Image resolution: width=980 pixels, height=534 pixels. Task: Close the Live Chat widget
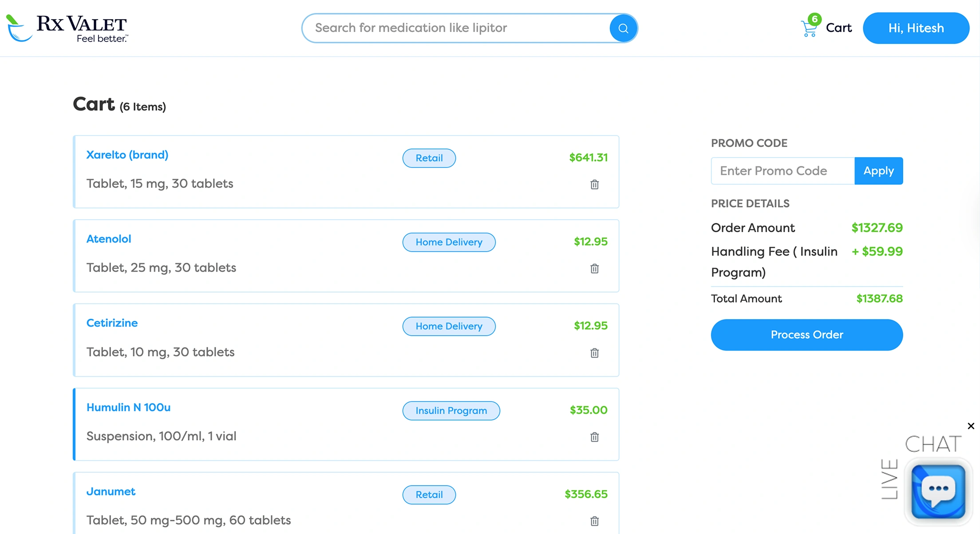click(x=971, y=426)
